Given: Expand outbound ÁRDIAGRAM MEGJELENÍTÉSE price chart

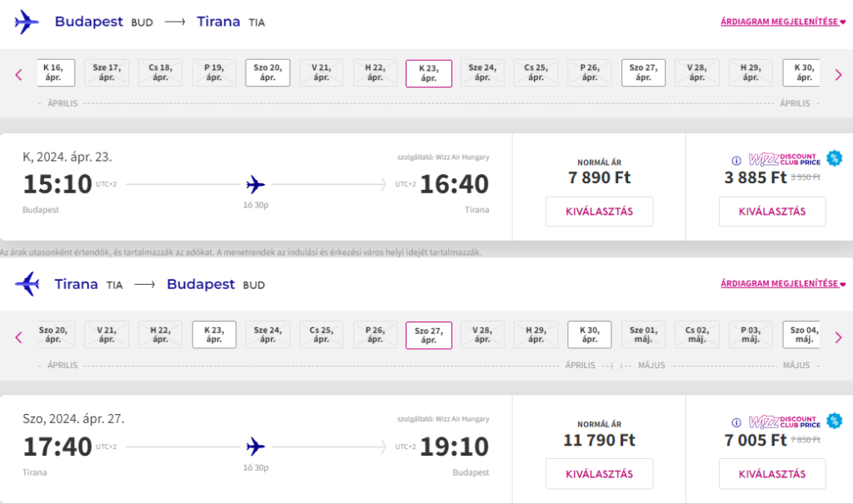Looking at the screenshot, I should pos(783,22).
